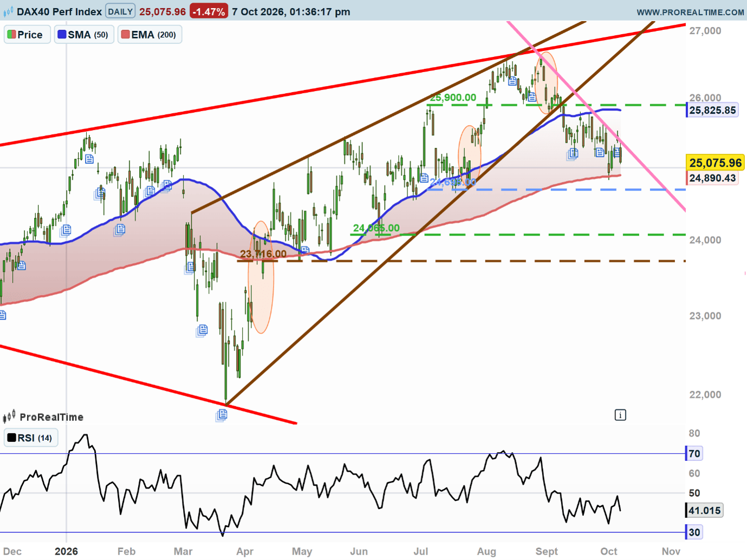Click the yellow 25,075.96 price axis label
Image resolution: width=747 pixels, height=560 pixels.
click(716, 162)
